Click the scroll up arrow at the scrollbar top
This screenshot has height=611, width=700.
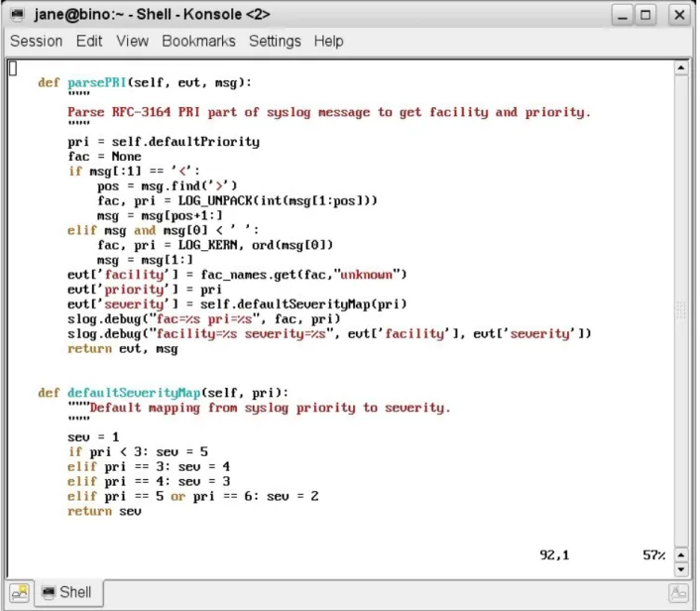(681, 67)
